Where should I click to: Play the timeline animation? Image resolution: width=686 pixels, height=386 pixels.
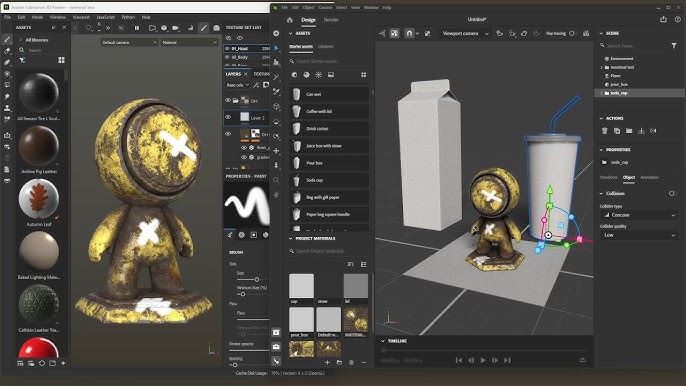(x=483, y=360)
